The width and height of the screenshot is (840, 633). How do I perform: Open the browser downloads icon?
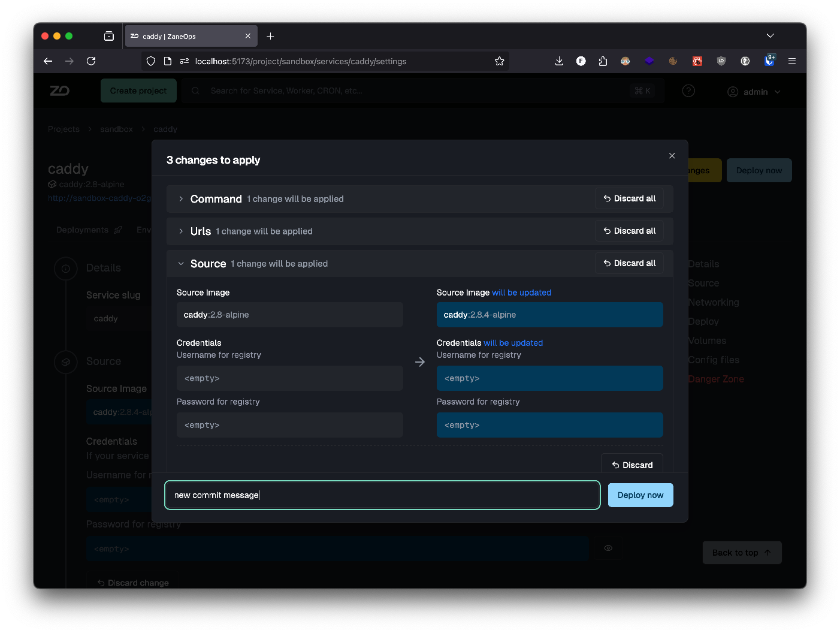[x=559, y=61]
